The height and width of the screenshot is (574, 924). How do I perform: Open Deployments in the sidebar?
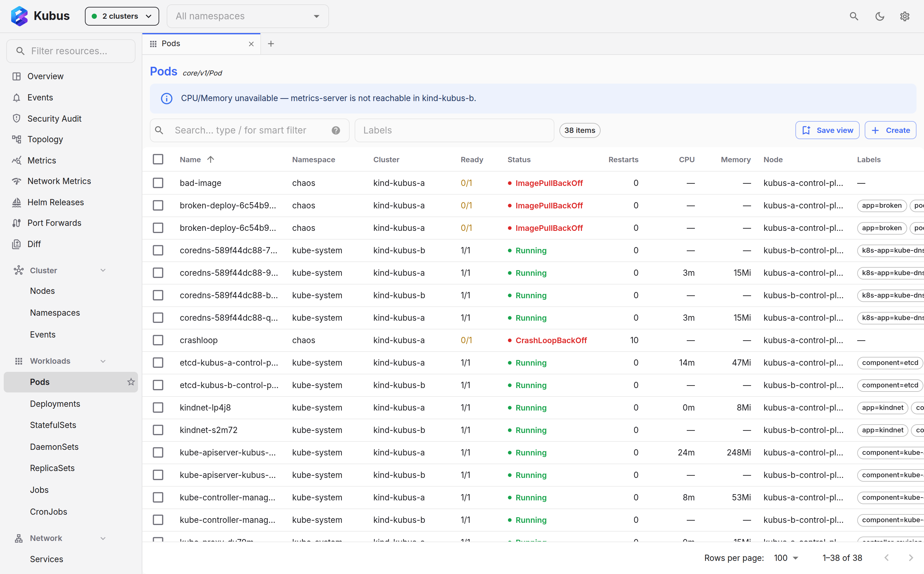pyautogui.click(x=55, y=404)
